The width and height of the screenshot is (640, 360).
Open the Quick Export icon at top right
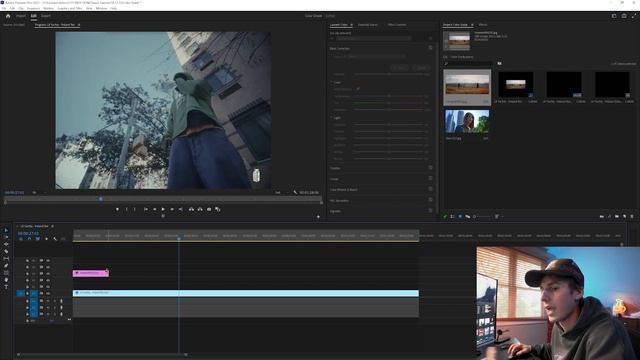pos(624,16)
